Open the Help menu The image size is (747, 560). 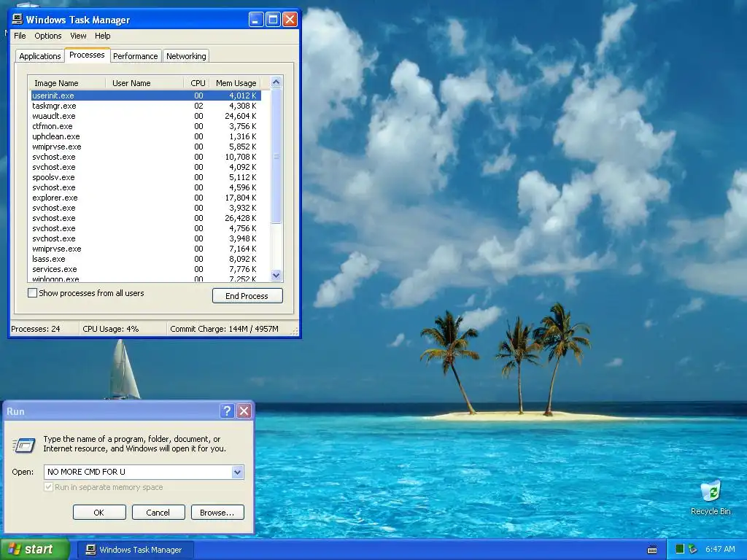tap(102, 36)
